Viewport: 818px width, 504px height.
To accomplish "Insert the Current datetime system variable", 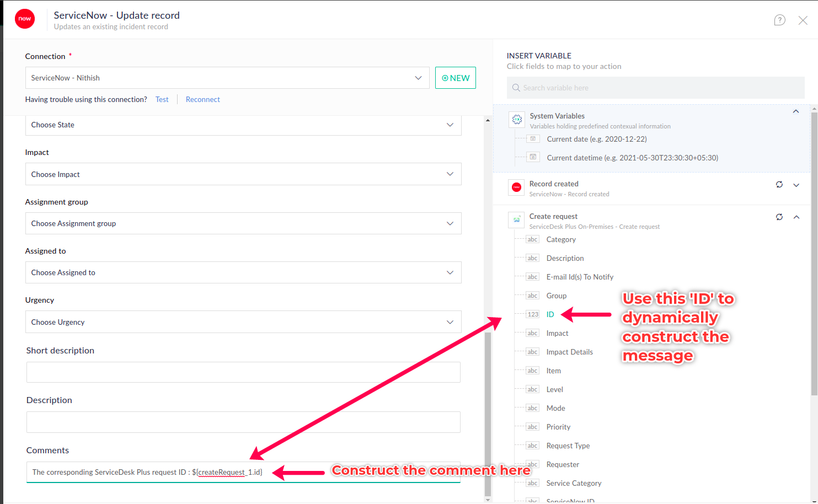I will [633, 158].
